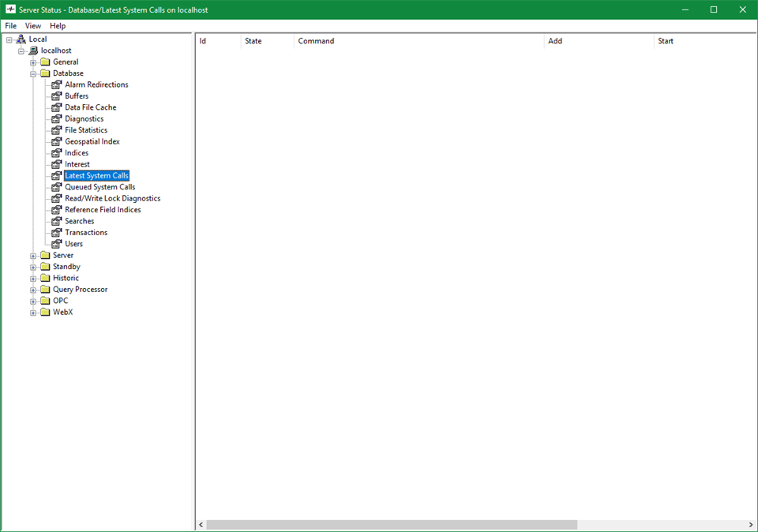Expand the Historic folder node
Screen dimensions: 758x532
click(x=33, y=279)
